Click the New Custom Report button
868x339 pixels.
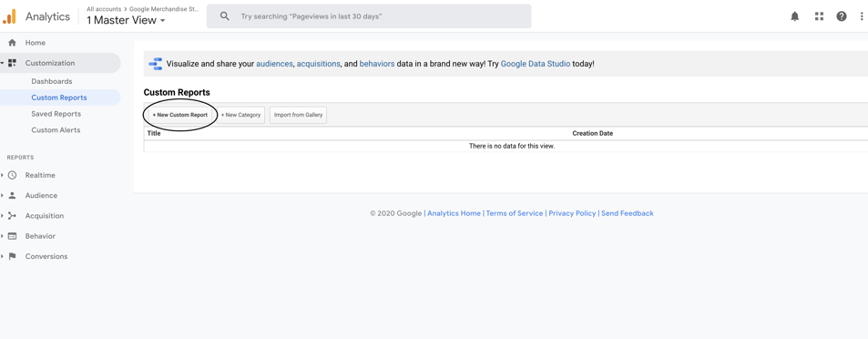pyautogui.click(x=180, y=115)
